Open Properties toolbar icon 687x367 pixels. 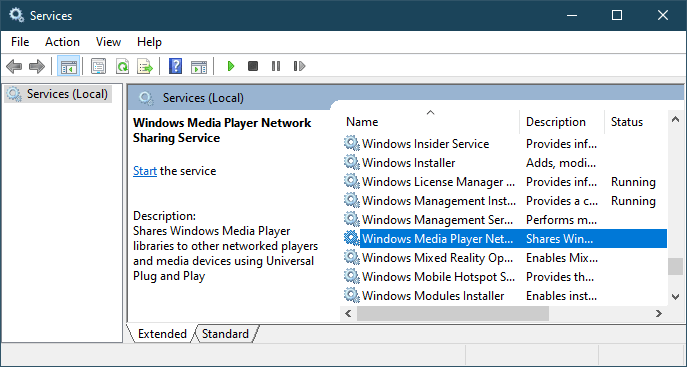(99, 67)
